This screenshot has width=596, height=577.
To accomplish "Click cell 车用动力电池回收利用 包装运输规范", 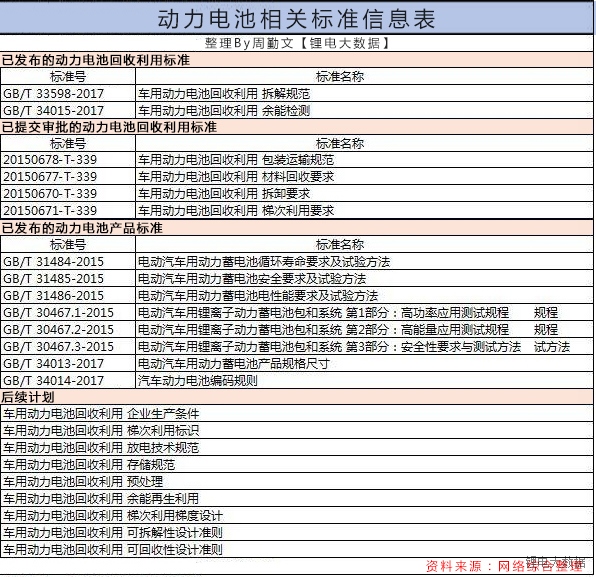I will (x=364, y=160).
